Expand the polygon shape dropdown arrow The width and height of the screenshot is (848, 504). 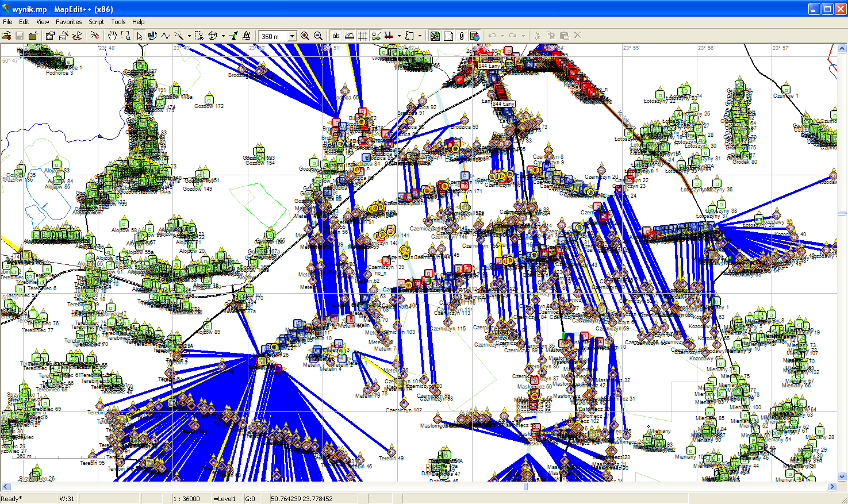(x=420, y=36)
